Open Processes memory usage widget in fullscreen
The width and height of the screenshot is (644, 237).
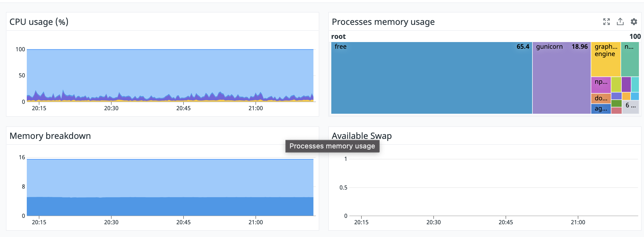[606, 22]
